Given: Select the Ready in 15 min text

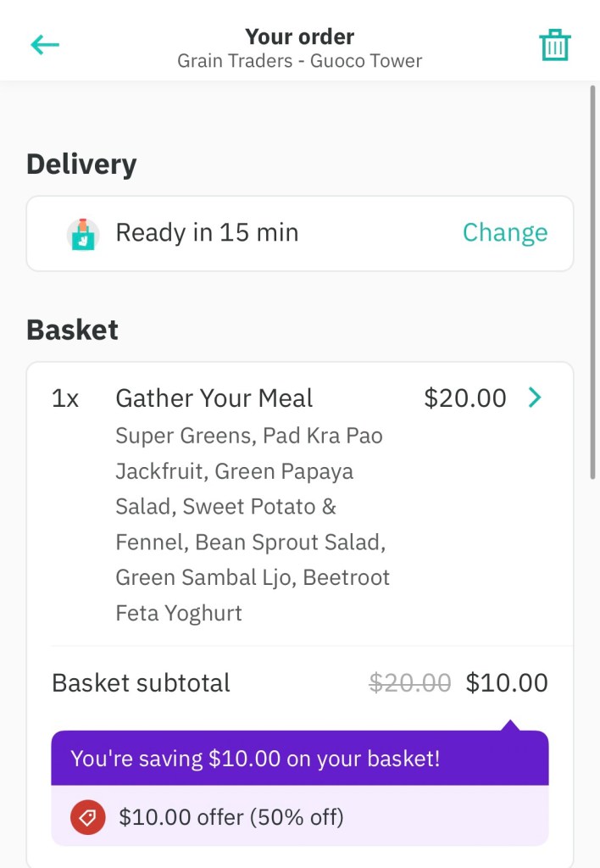Looking at the screenshot, I should (x=207, y=233).
